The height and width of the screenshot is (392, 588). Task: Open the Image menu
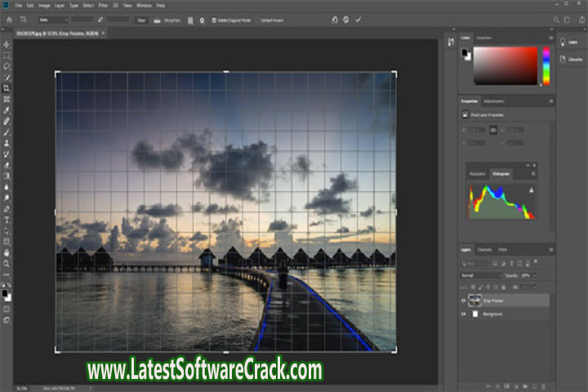point(44,6)
